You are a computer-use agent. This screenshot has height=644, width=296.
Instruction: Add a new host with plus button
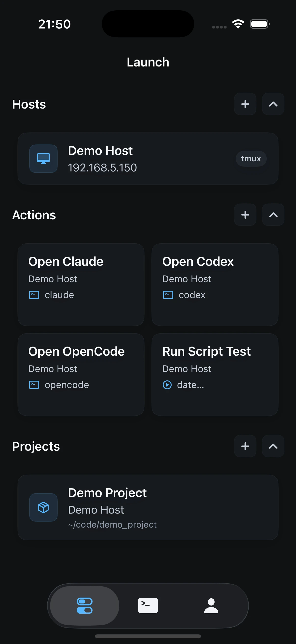(245, 104)
